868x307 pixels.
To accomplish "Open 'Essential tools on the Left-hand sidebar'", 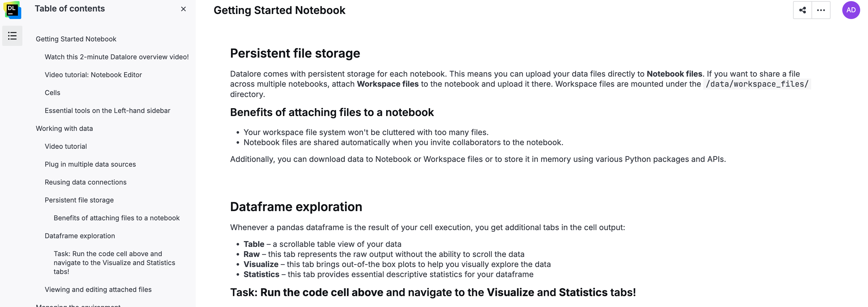I will tap(107, 110).
